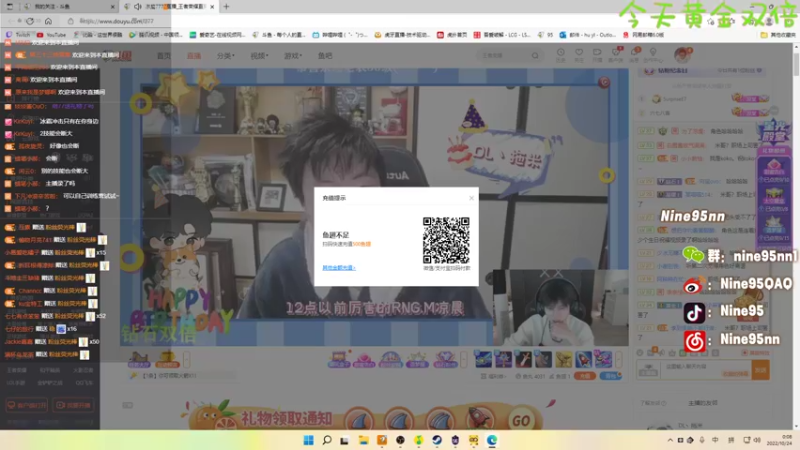Click the chat message input field
Screen dimensions: 800x450
pos(706,369)
